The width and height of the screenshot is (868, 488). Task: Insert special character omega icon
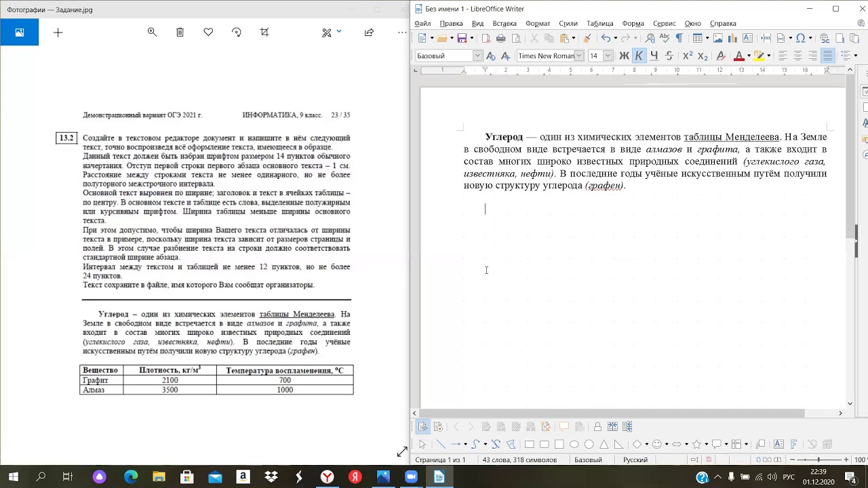click(800, 38)
